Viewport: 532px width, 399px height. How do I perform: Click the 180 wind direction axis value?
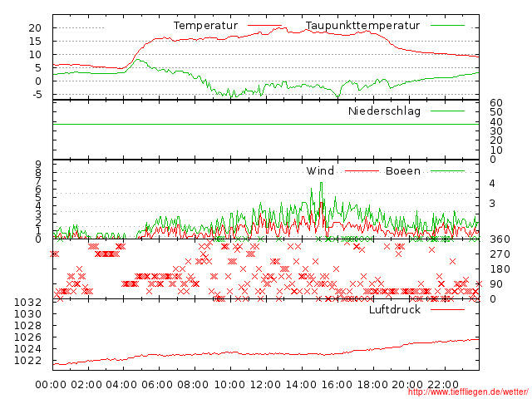pos(500,269)
